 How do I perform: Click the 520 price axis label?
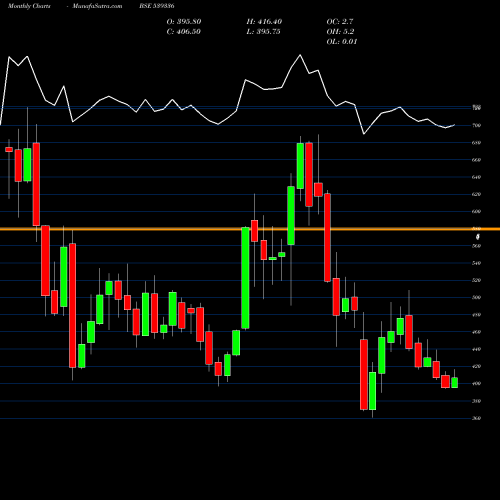(x=476, y=280)
